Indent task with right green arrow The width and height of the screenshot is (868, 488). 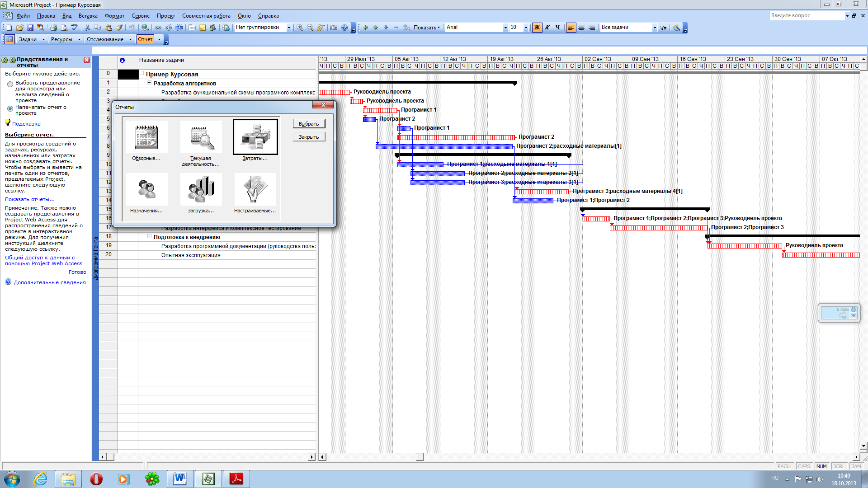tap(376, 28)
